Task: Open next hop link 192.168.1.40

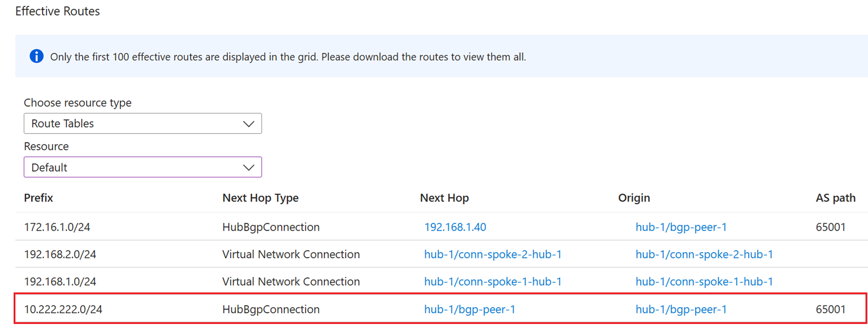Action: coord(455,227)
